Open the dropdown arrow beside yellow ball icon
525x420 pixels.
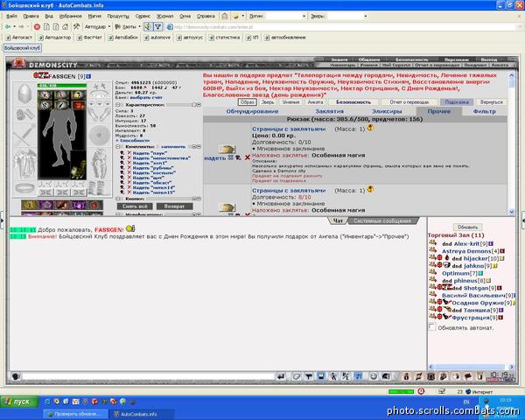coord(242,16)
